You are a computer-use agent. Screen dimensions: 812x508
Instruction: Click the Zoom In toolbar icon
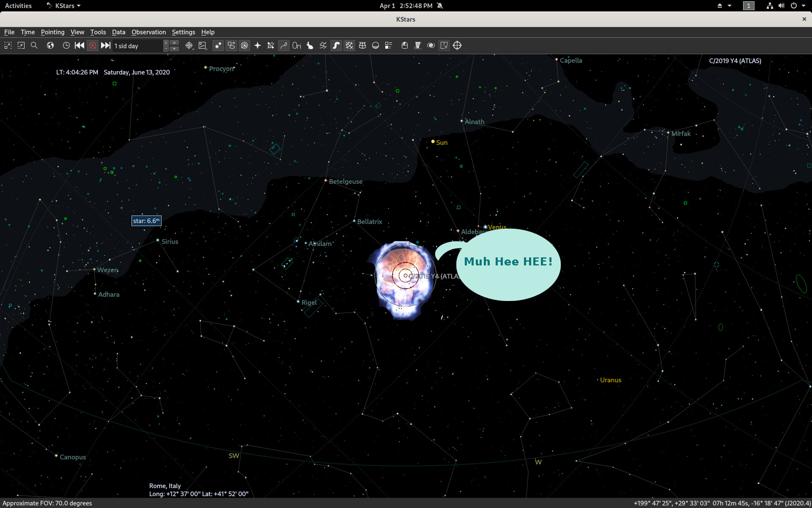pos(8,45)
